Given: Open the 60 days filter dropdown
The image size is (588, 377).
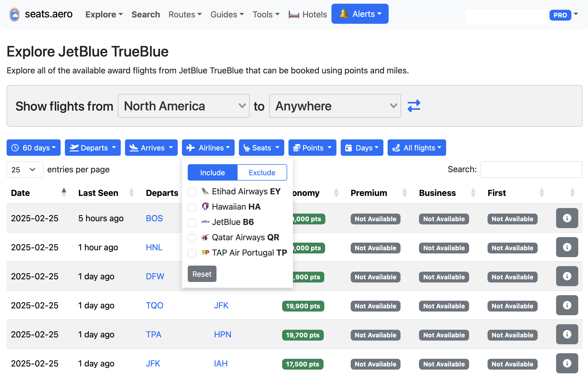Looking at the screenshot, I should click(33, 148).
